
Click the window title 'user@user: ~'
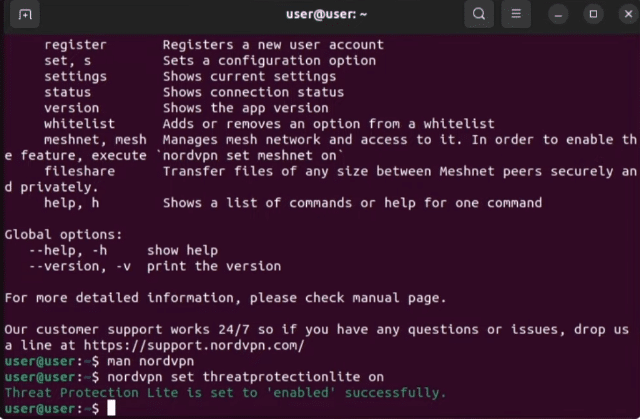[x=326, y=14]
